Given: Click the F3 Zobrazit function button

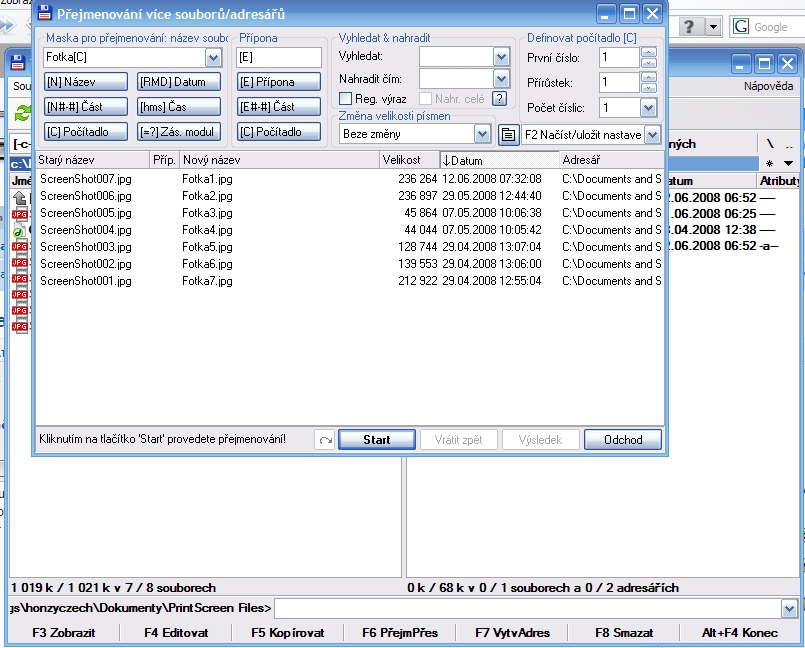Looking at the screenshot, I should (x=64, y=633).
